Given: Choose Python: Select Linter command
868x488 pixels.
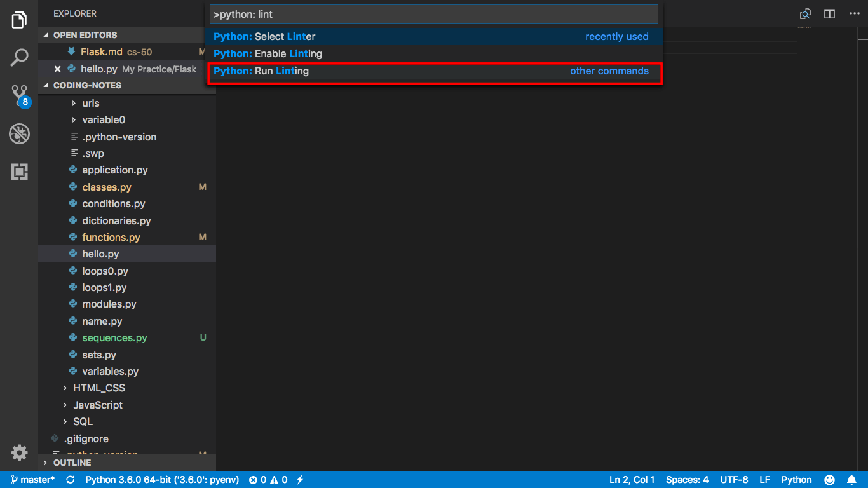Looking at the screenshot, I should click(x=434, y=37).
